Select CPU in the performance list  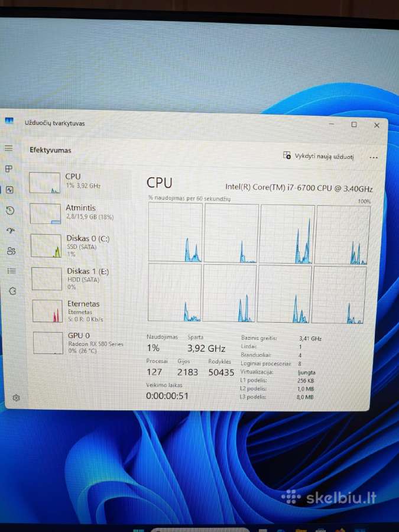click(79, 182)
